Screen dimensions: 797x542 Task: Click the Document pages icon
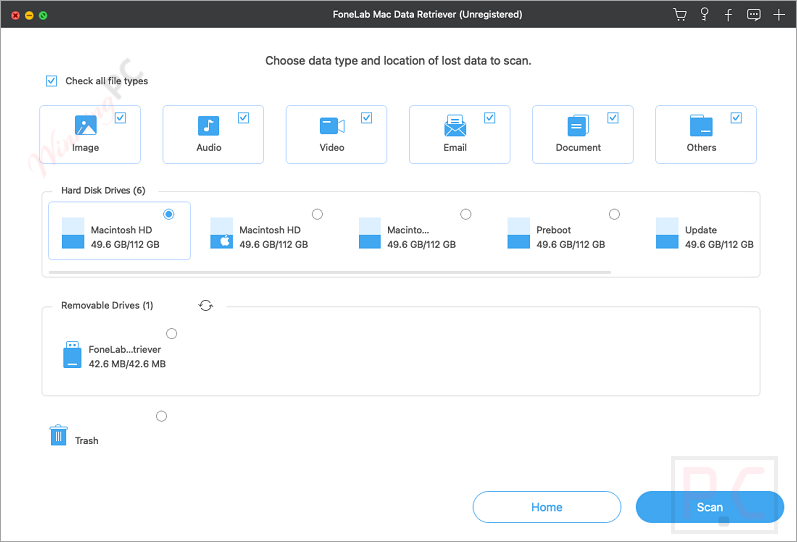pyautogui.click(x=578, y=126)
